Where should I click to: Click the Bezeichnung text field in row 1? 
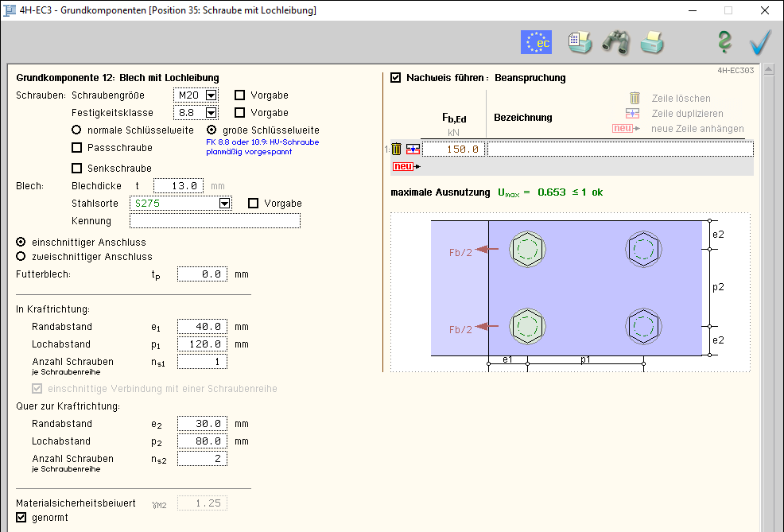click(619, 149)
